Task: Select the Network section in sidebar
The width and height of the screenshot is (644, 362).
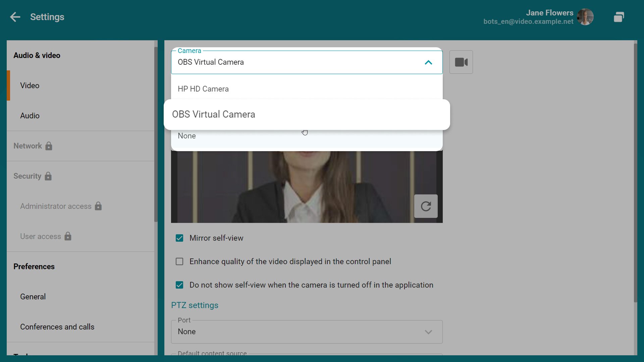Action: pyautogui.click(x=80, y=146)
